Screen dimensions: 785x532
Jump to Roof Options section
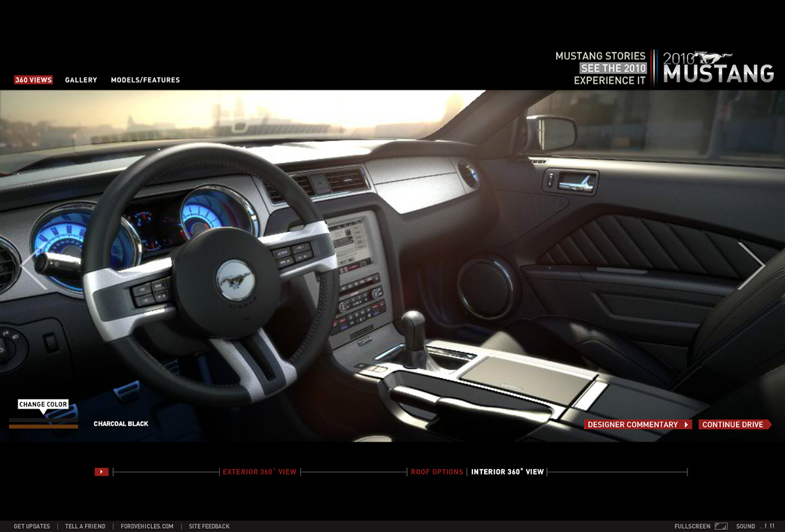pos(437,472)
